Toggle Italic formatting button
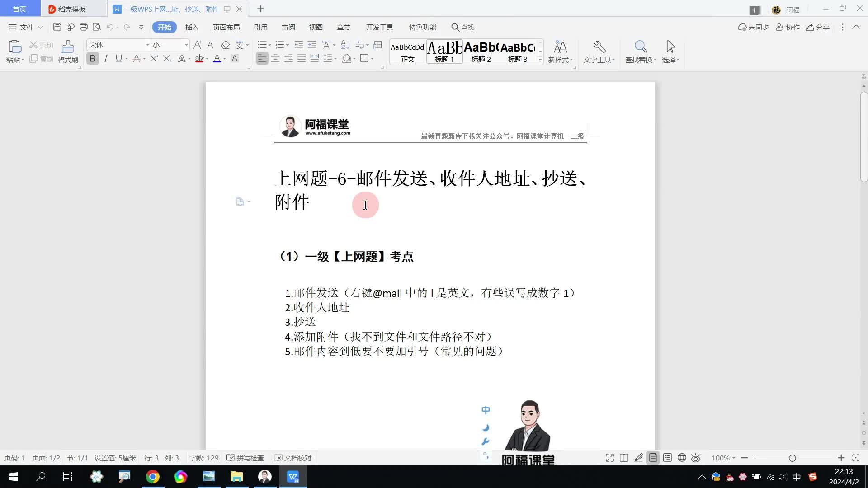 click(x=106, y=58)
